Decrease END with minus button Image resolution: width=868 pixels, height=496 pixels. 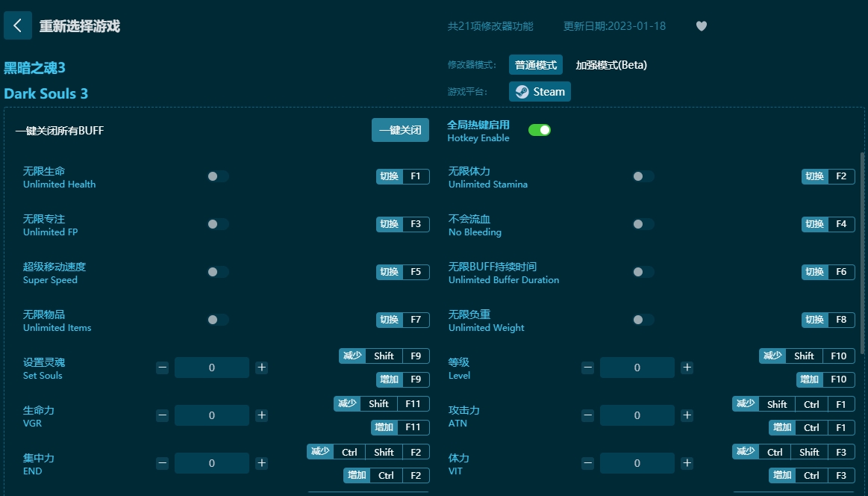(162, 463)
